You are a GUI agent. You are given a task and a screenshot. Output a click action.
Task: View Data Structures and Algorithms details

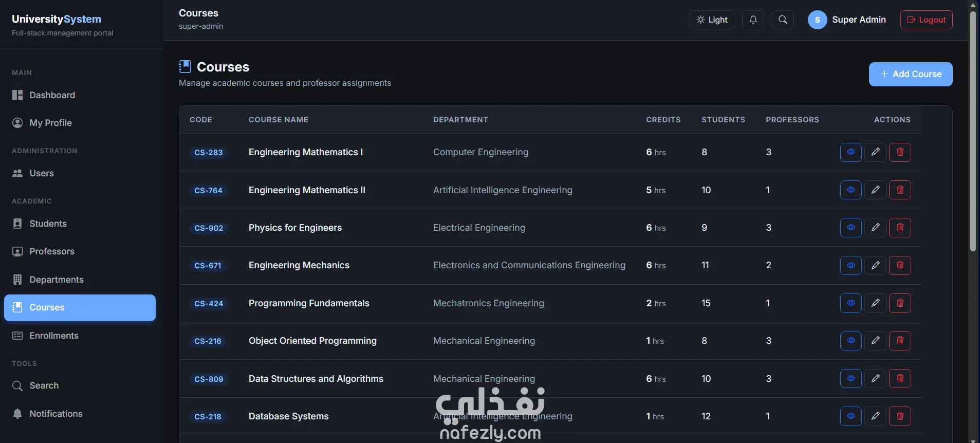point(850,379)
